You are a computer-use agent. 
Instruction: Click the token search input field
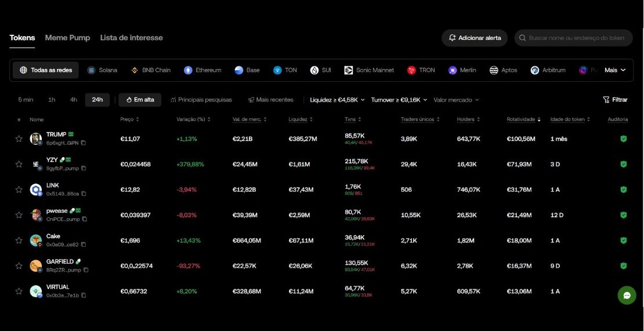point(576,38)
